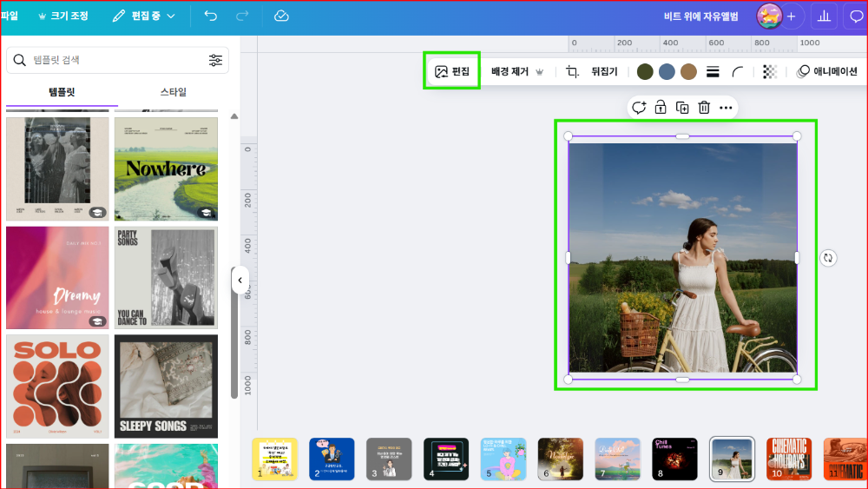Open page 9 thumbnail
The width and height of the screenshot is (868, 489).
[x=732, y=459]
